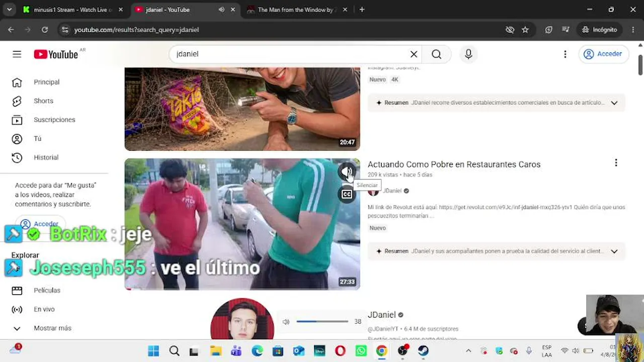Open File Explorer from the taskbar
644x362 pixels.
[216, 351]
